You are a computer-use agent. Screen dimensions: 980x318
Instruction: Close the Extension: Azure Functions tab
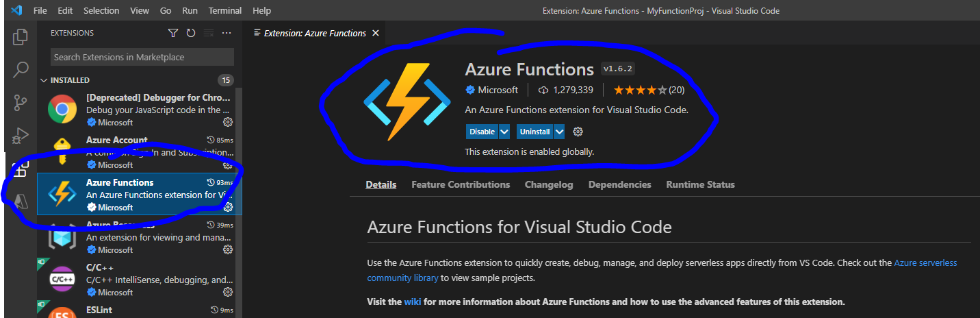(x=376, y=33)
